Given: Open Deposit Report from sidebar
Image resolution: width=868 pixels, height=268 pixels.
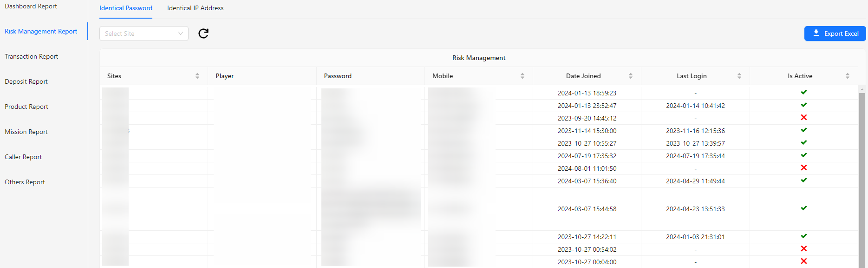Looking at the screenshot, I should tap(26, 82).
